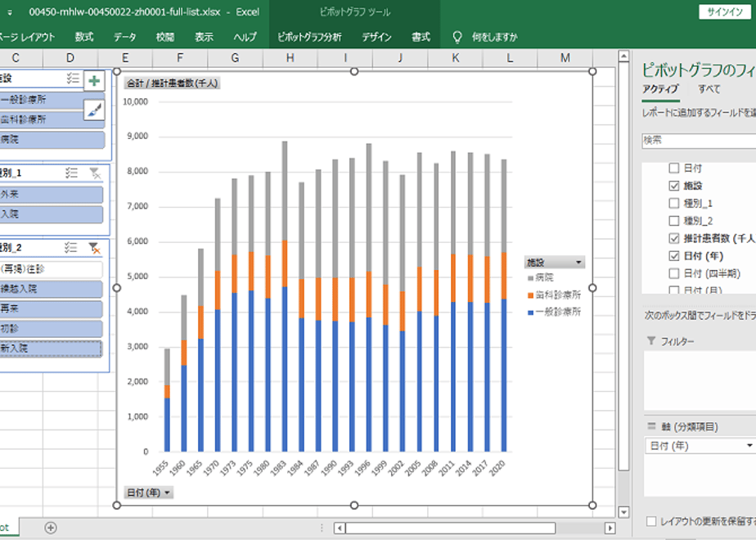The image size is (756, 540).
Task: Click the 一般診療所 blue legend entry
Action: (555, 312)
